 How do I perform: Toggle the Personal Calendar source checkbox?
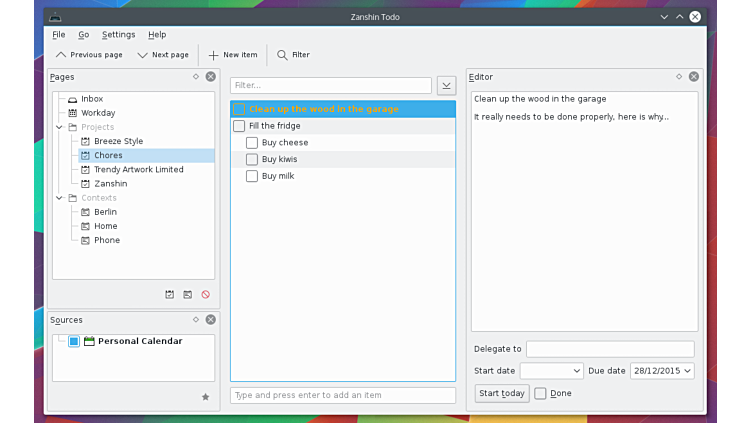[x=74, y=342]
